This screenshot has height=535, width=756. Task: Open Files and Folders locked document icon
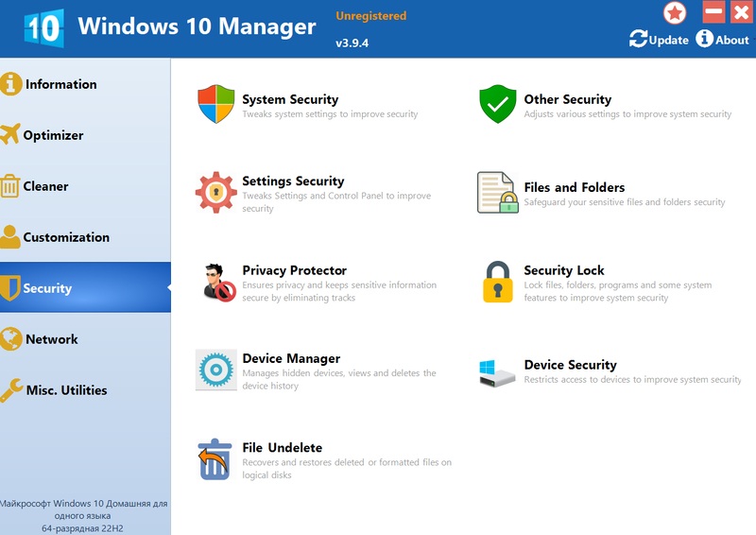(x=498, y=193)
